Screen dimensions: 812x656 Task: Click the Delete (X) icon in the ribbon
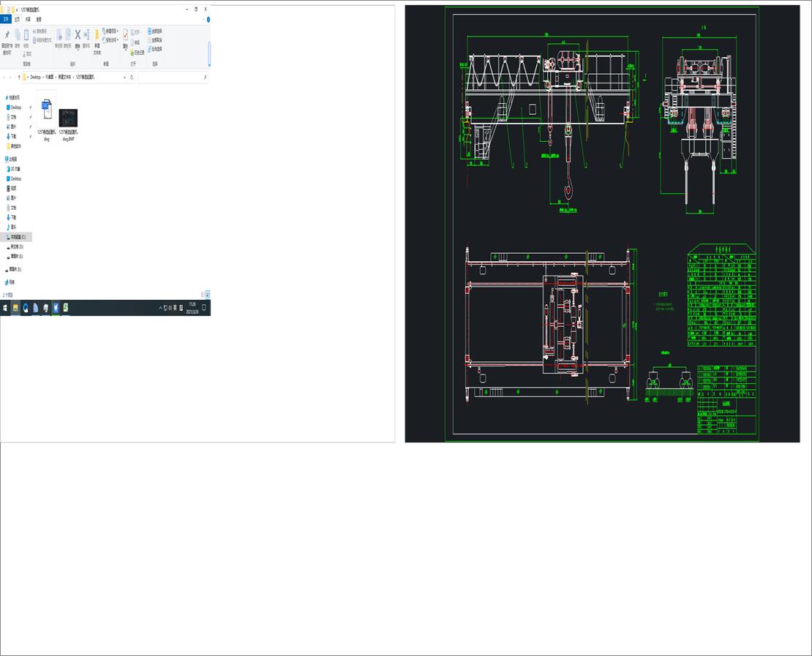pos(78,34)
